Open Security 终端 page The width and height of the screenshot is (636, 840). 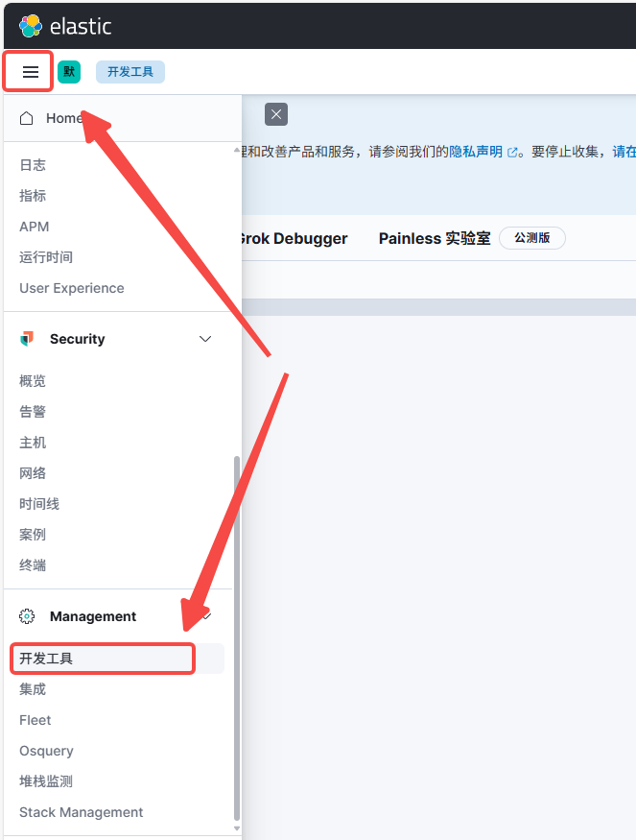point(33,565)
